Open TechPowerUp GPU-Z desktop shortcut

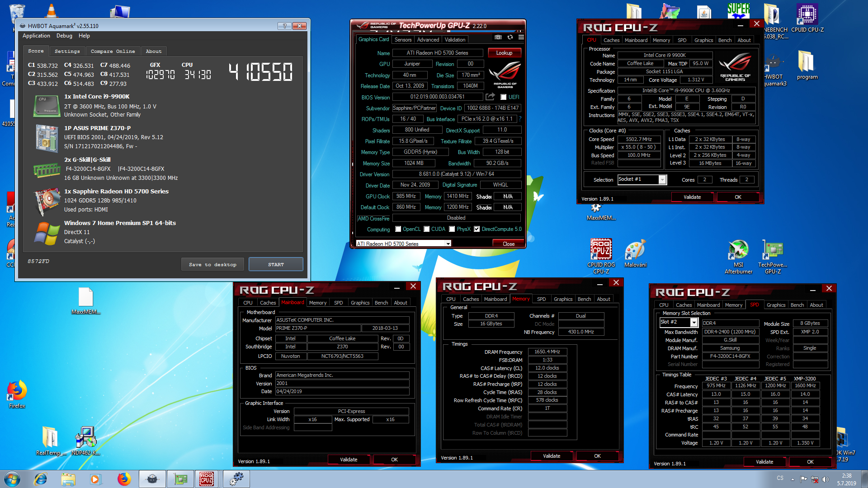click(773, 256)
